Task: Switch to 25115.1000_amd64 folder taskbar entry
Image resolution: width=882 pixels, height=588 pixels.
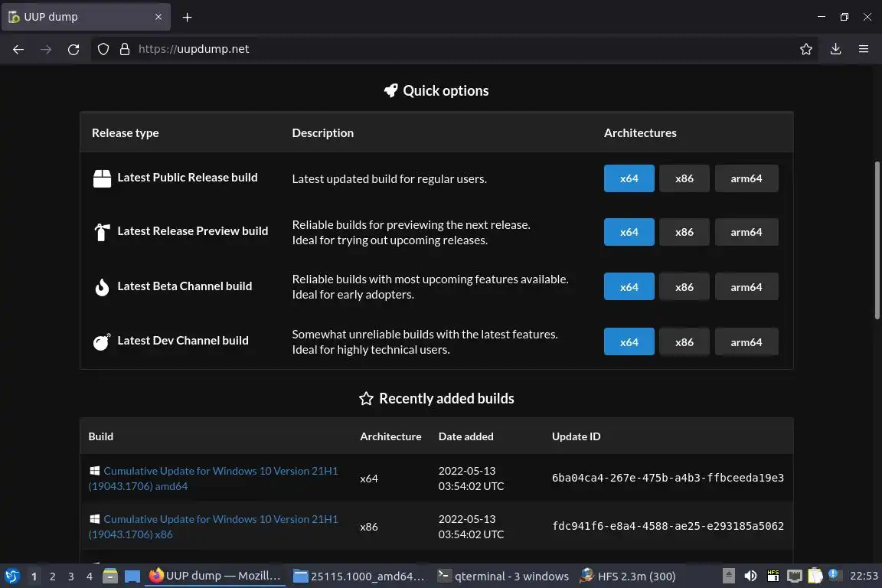Action: [x=358, y=576]
